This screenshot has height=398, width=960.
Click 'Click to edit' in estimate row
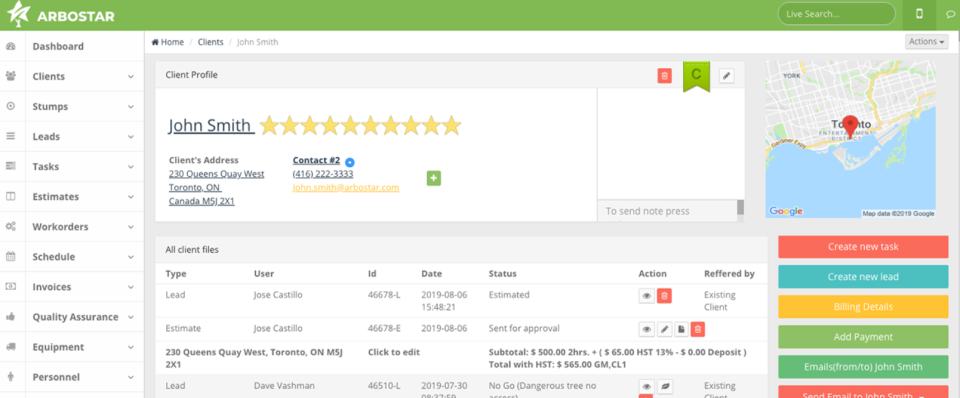pyautogui.click(x=394, y=353)
